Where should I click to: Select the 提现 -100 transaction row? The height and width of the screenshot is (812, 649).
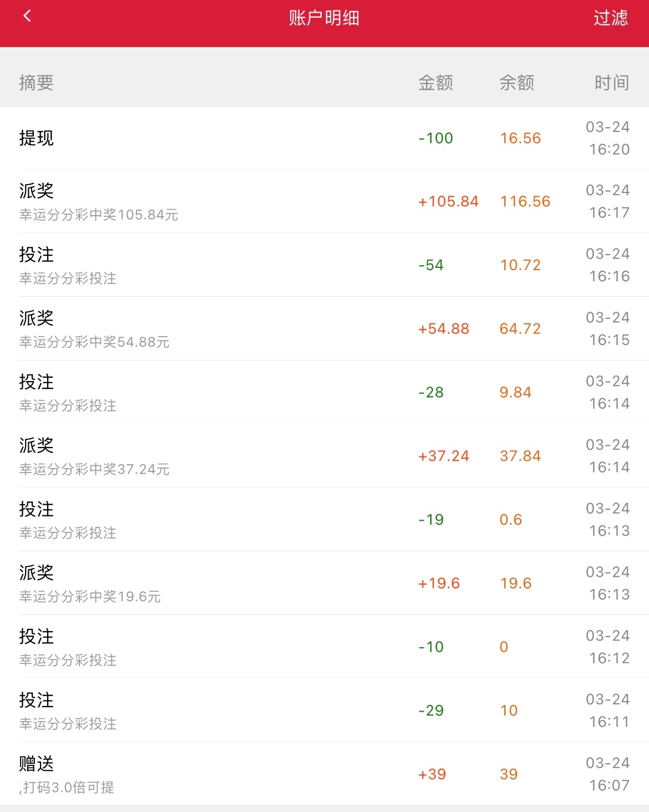pyautogui.click(x=324, y=138)
